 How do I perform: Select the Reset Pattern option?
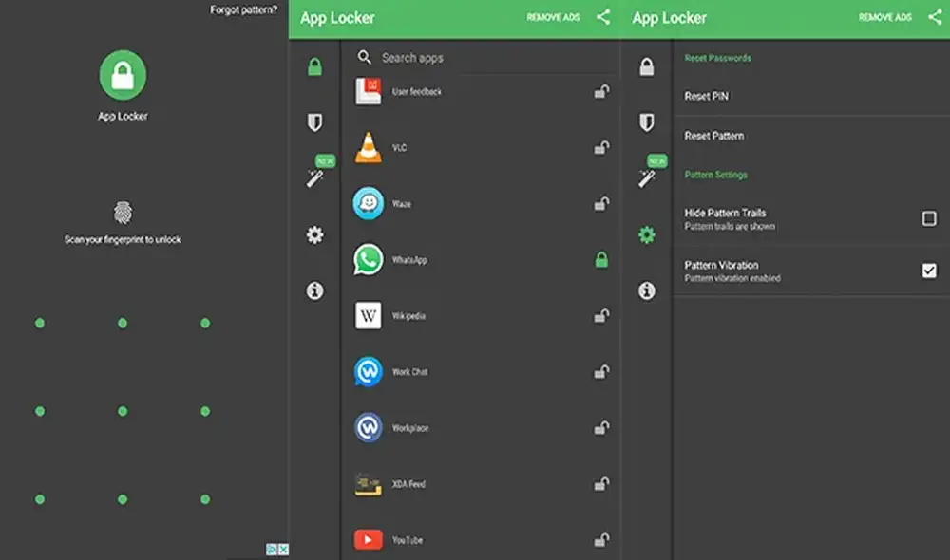714,136
